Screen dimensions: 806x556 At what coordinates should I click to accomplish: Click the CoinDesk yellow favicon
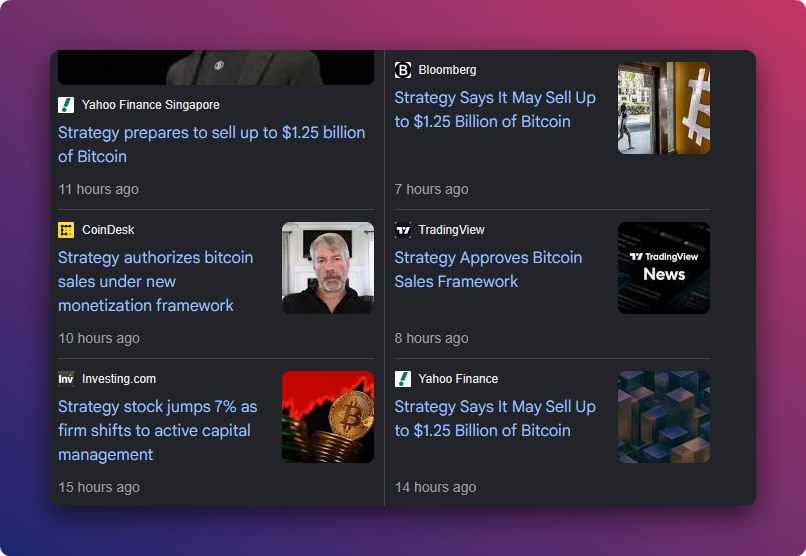(x=66, y=230)
